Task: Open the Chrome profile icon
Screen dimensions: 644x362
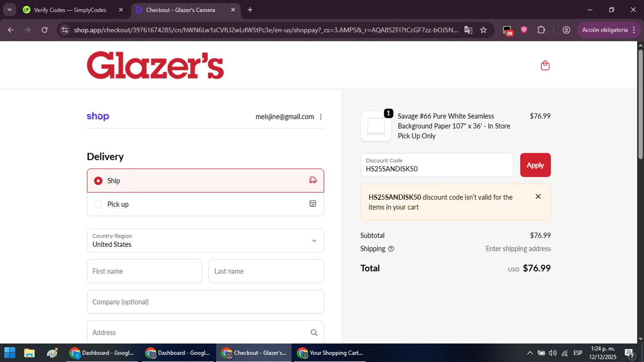Action: (566, 30)
